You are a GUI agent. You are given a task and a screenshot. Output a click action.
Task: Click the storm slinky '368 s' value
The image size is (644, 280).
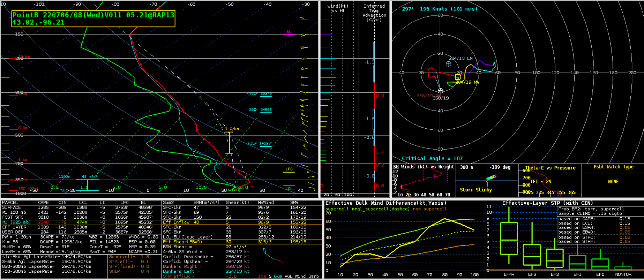coord(467,167)
